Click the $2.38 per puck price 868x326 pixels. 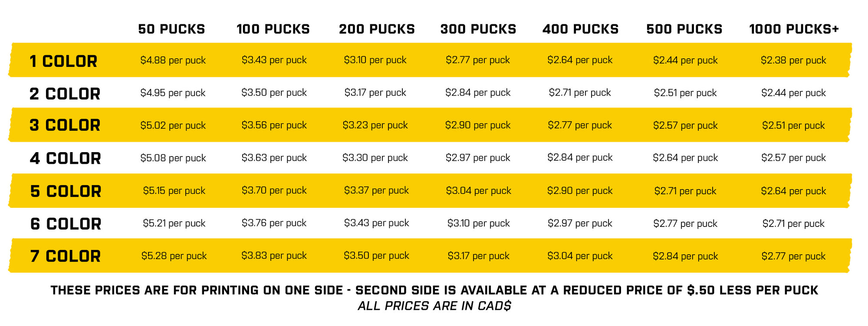point(793,60)
